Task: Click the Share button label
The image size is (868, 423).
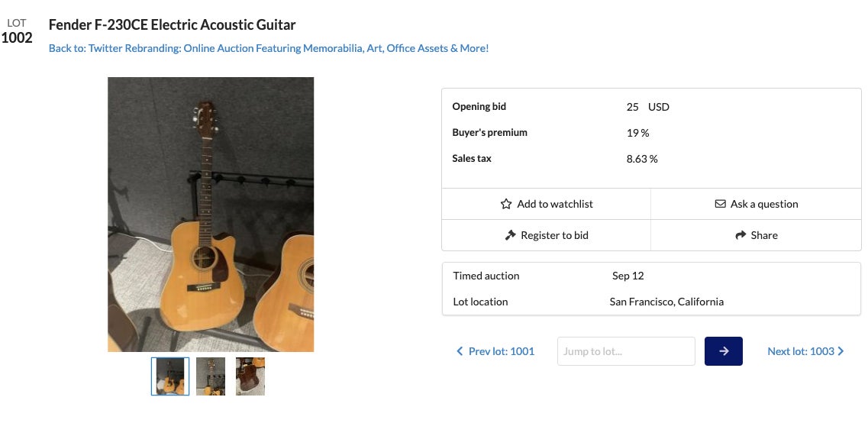Action: click(763, 235)
